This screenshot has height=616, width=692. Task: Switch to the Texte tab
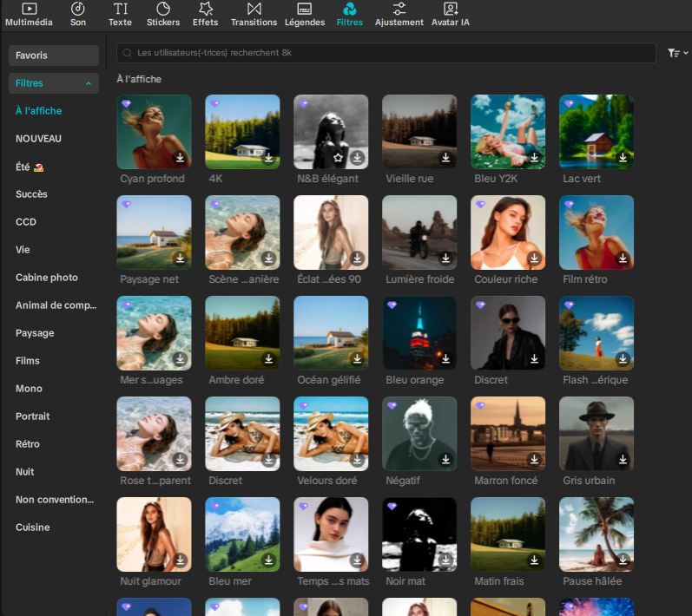[120, 15]
